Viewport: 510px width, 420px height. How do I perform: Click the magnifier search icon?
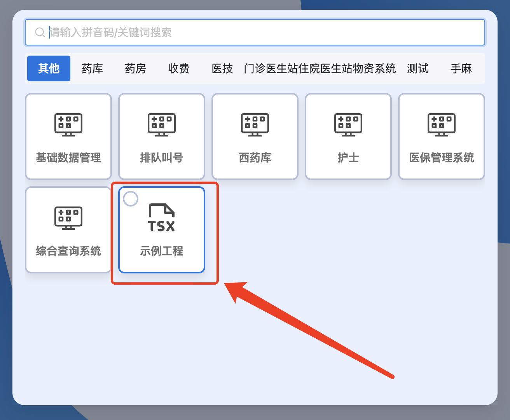tap(40, 32)
